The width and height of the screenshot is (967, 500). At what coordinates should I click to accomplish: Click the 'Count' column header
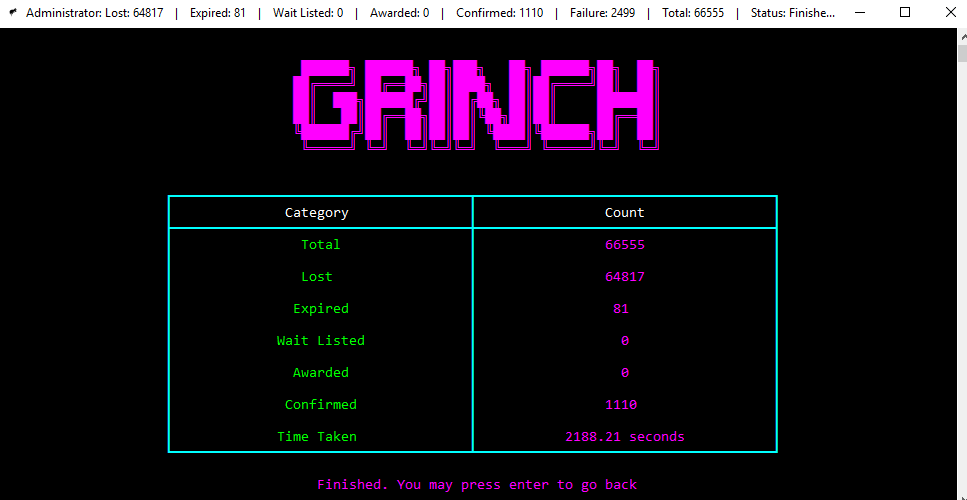pos(624,213)
